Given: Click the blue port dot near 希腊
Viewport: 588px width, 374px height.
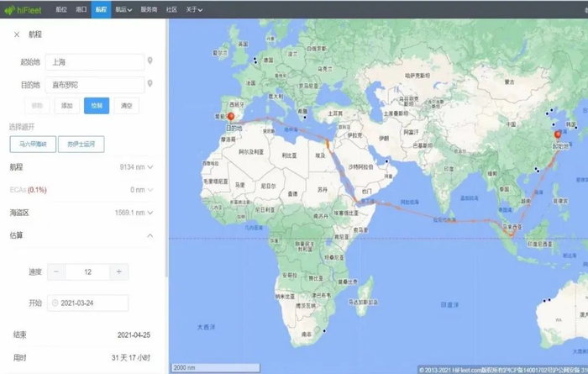Looking at the screenshot, I should 304,118.
